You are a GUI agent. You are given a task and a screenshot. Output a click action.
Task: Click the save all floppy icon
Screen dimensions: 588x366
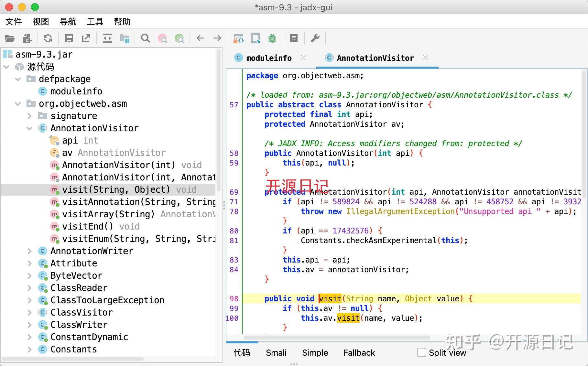[69, 38]
